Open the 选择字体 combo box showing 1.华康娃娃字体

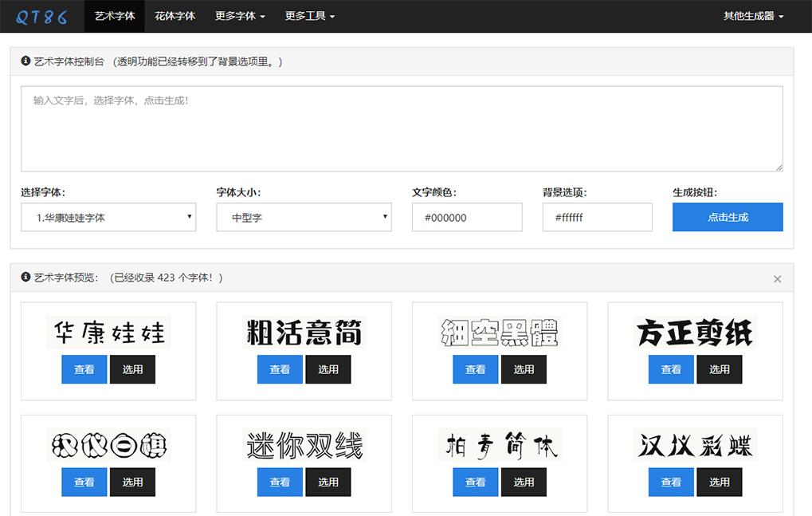tap(108, 217)
